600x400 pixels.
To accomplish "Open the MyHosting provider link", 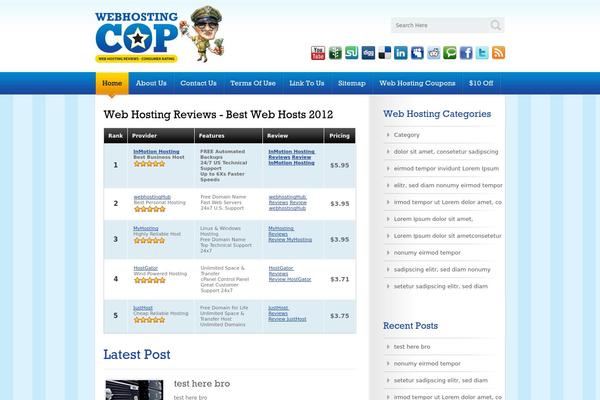I will [145, 229].
